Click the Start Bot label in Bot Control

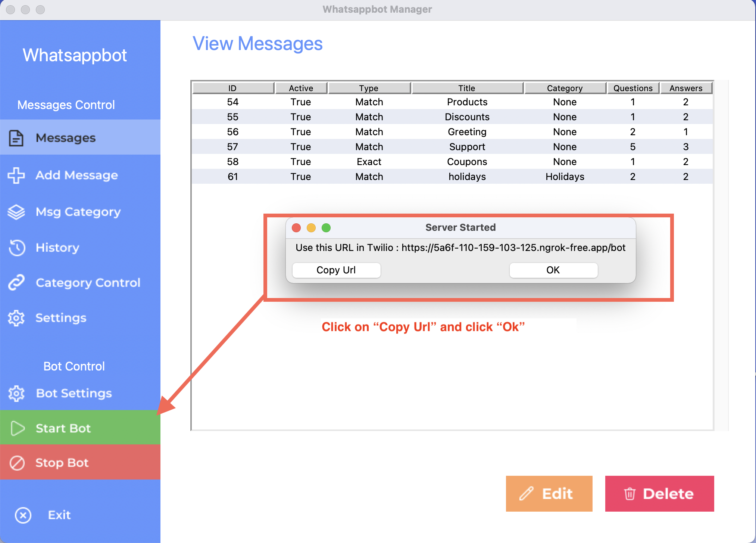[x=63, y=428]
